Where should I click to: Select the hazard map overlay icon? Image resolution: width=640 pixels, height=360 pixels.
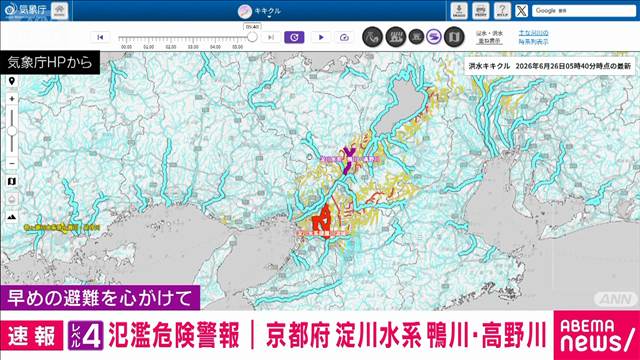pos(454,37)
